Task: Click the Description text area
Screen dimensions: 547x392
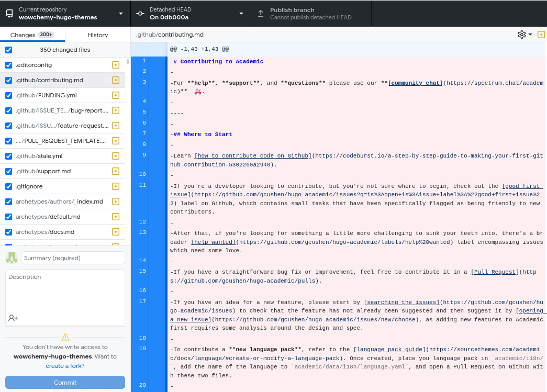Action: (65, 298)
